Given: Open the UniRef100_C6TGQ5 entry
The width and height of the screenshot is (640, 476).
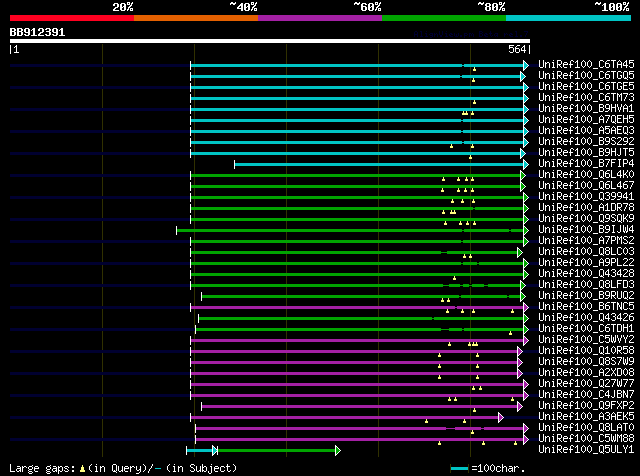Looking at the screenshot, I should pyautogui.click(x=586, y=76).
